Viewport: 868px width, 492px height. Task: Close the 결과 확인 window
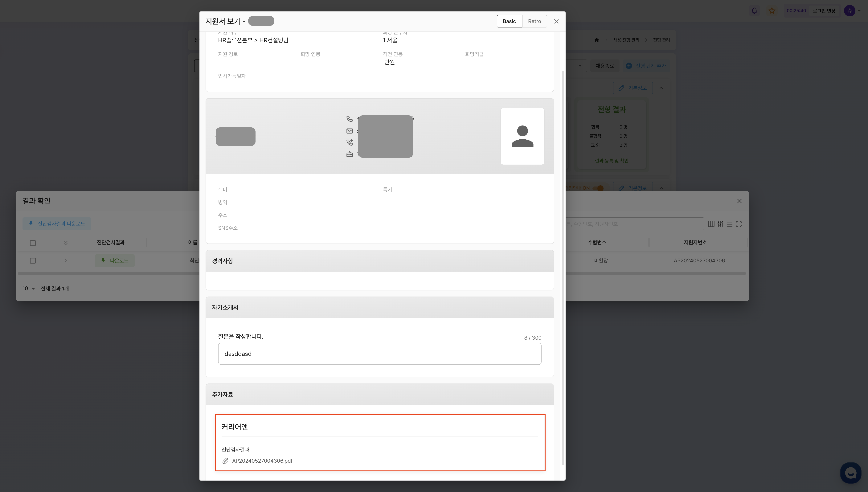pyautogui.click(x=739, y=201)
